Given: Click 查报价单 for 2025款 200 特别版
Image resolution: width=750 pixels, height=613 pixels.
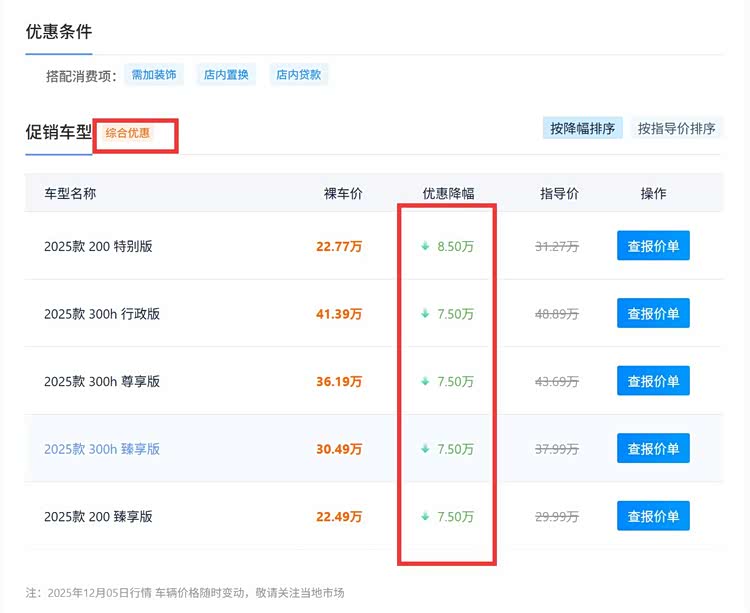Looking at the screenshot, I should [653, 246].
